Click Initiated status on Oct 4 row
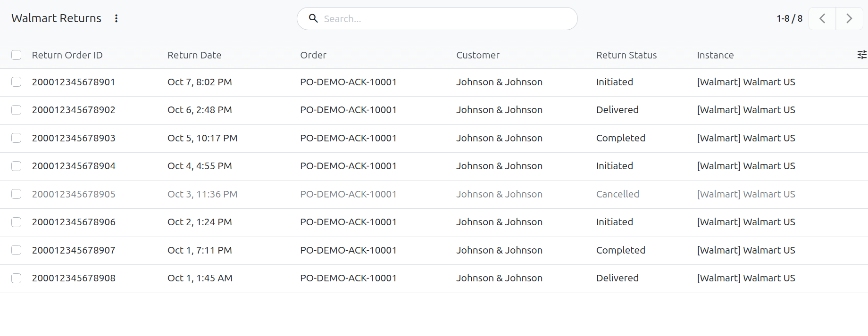 click(x=614, y=166)
